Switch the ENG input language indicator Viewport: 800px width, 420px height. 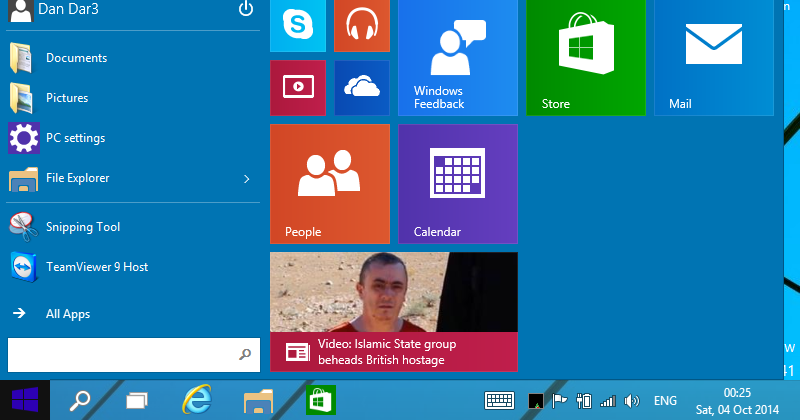click(665, 401)
